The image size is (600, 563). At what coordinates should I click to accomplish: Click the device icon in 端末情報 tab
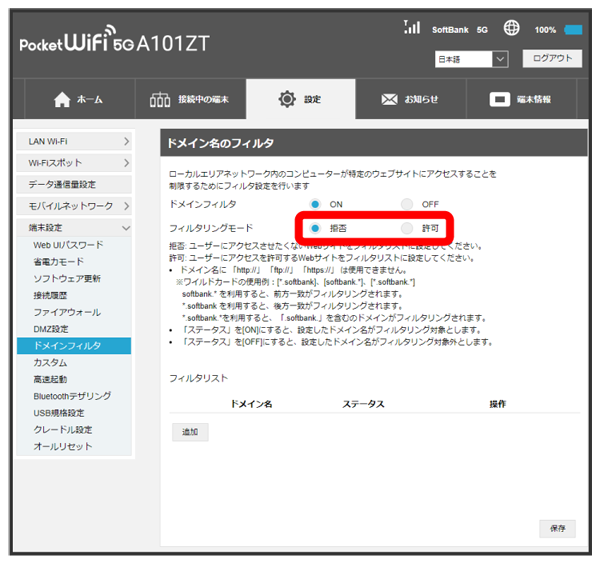click(500, 100)
